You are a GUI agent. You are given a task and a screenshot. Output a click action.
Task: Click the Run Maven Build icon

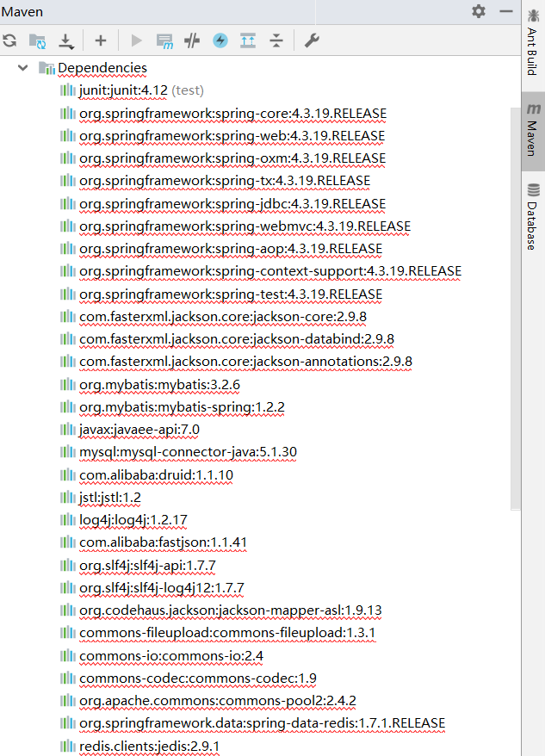tap(137, 40)
